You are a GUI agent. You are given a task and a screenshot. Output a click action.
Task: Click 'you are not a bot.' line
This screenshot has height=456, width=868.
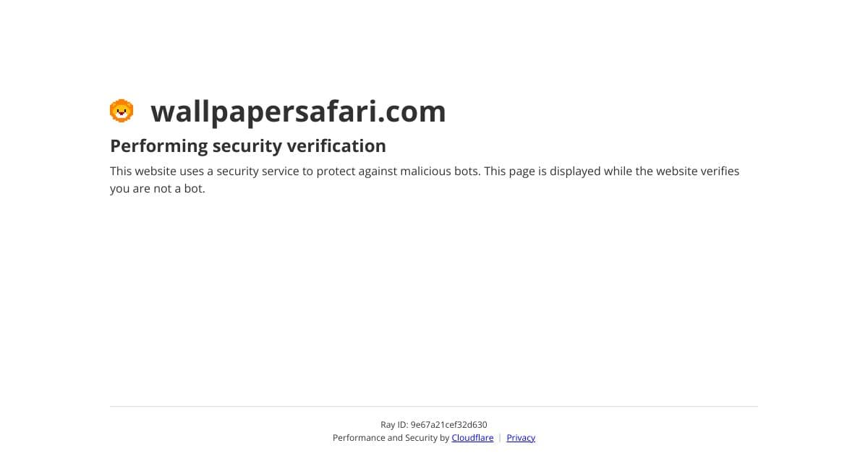pyautogui.click(x=158, y=189)
